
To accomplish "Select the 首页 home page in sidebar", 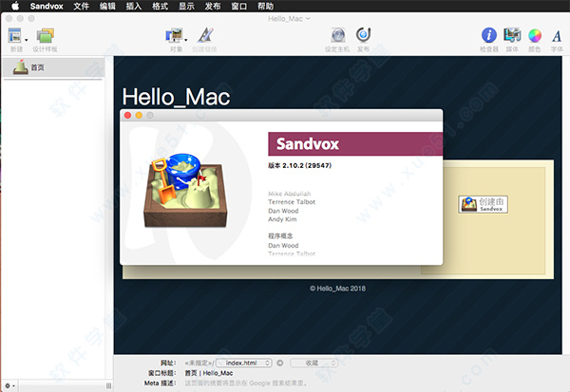I will 54,67.
